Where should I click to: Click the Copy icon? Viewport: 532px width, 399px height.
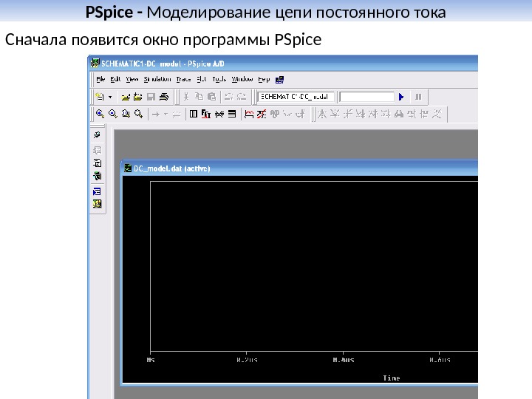199,97
